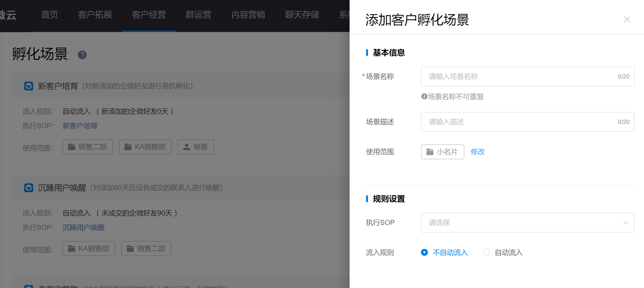Viewport: 644px width, 288px height.
Task: Select the 自动流入 radio option
Action: click(x=486, y=253)
